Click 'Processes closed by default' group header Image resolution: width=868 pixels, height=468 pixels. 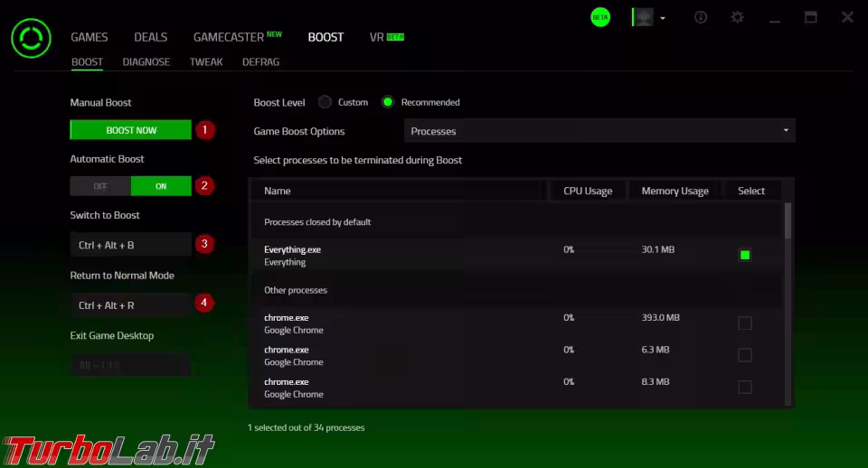(317, 222)
